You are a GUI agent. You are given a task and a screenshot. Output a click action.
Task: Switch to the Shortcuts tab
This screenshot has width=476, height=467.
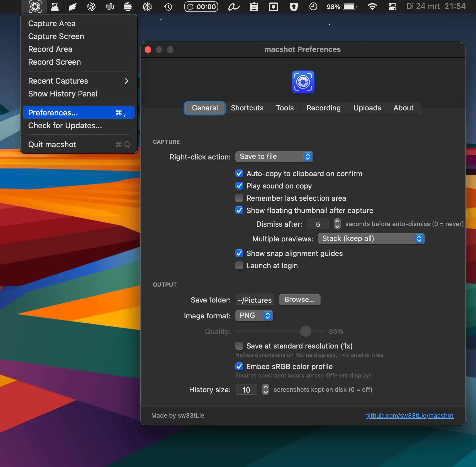tap(247, 108)
